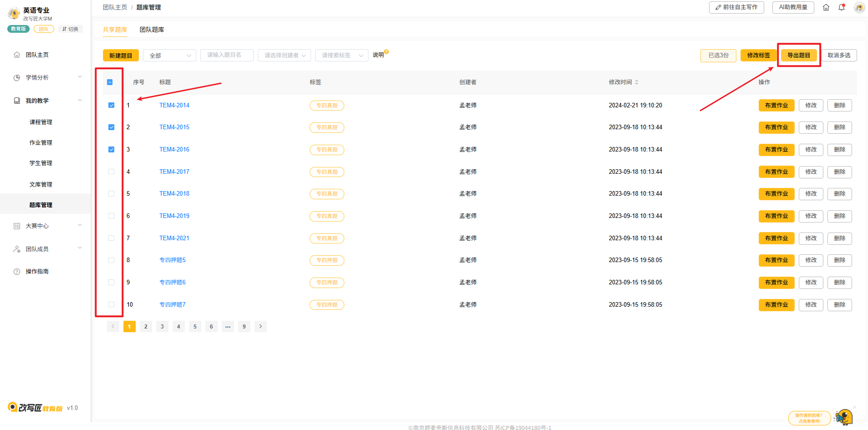This screenshot has height=430, width=868.
Task: Open the 全部 filter dropdown
Action: (169, 56)
